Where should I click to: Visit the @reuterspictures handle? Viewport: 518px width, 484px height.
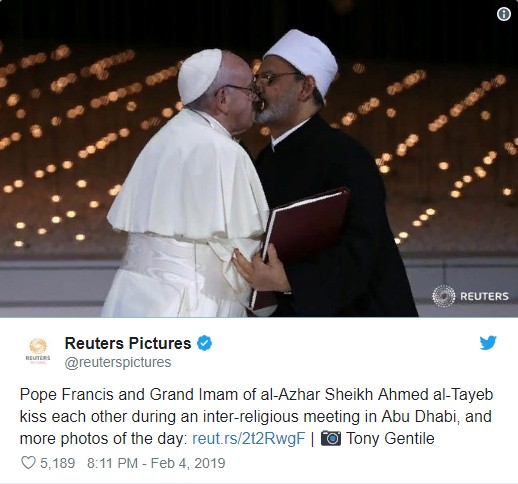point(118,362)
